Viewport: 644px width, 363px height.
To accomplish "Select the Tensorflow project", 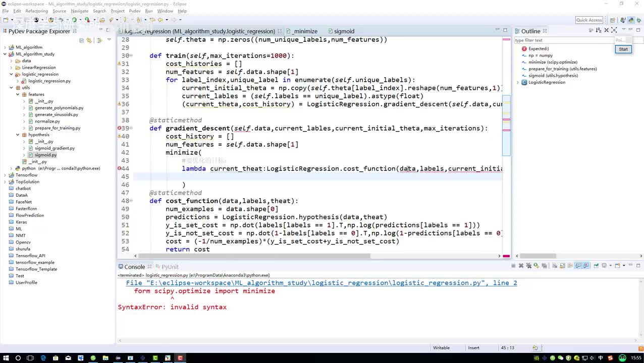I will [x=26, y=175].
